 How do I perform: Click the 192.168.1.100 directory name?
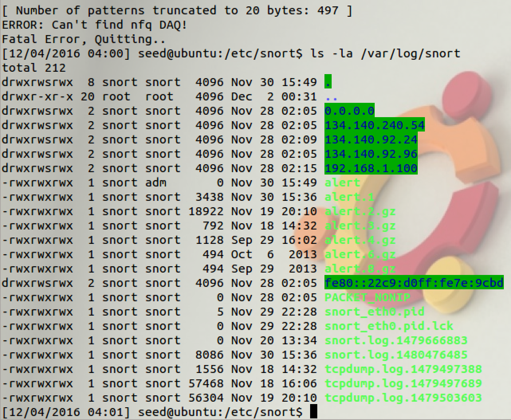coord(371,169)
